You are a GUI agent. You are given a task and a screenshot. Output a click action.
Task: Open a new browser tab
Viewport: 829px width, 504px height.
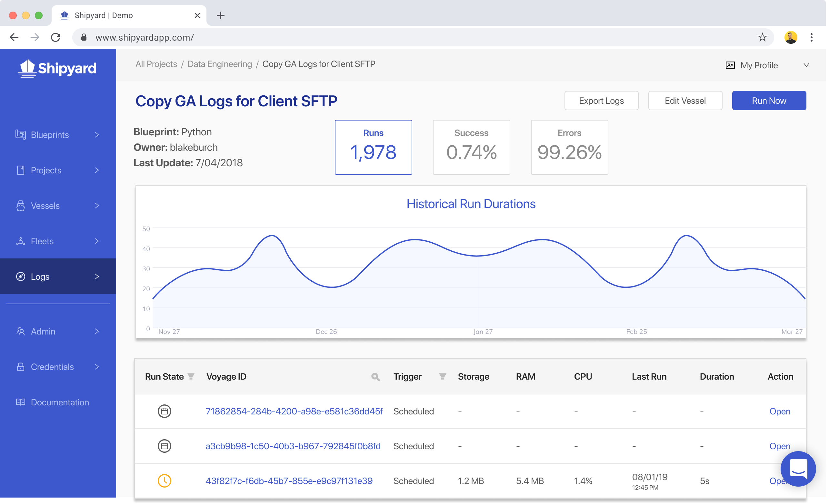(220, 15)
